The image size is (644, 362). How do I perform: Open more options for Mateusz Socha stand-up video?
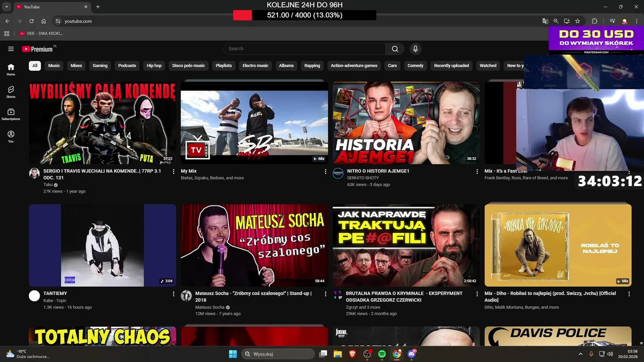[x=326, y=294]
